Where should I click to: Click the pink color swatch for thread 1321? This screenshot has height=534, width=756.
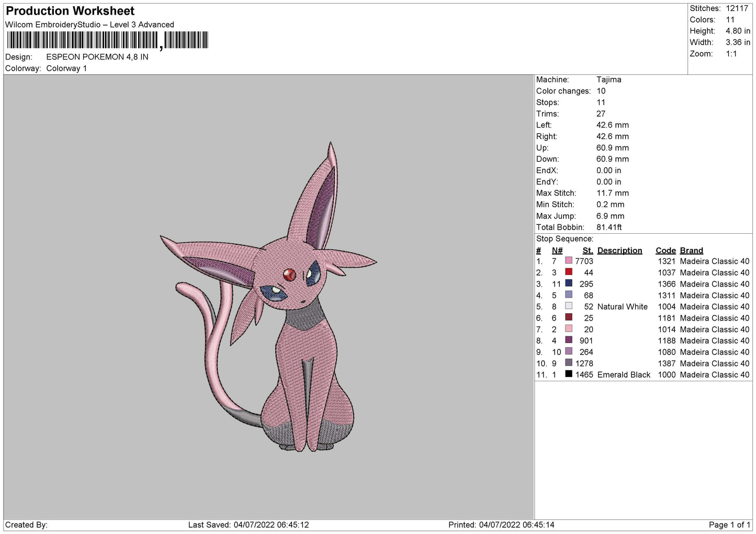click(569, 260)
